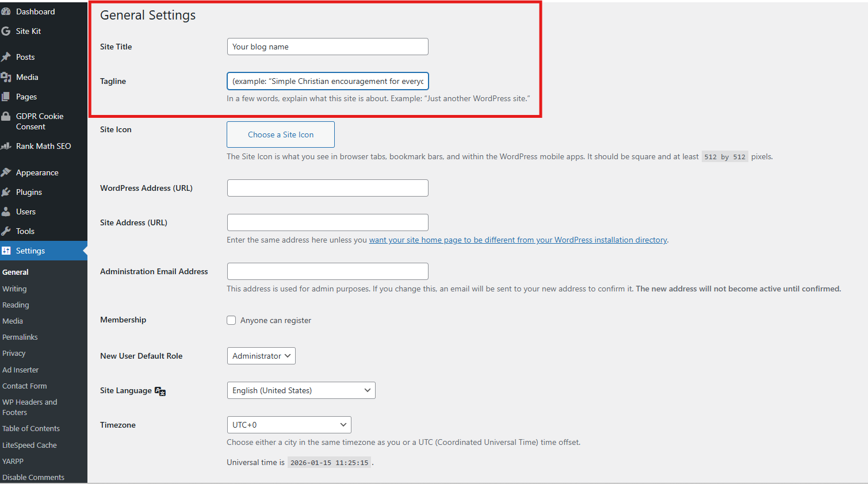Focus the Administration Email Address field
The width and height of the screenshot is (868, 484).
[x=327, y=271]
